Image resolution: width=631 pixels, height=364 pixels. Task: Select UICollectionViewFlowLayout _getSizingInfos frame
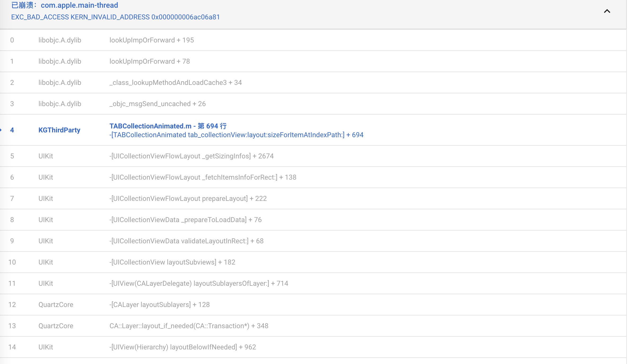[x=313, y=156]
